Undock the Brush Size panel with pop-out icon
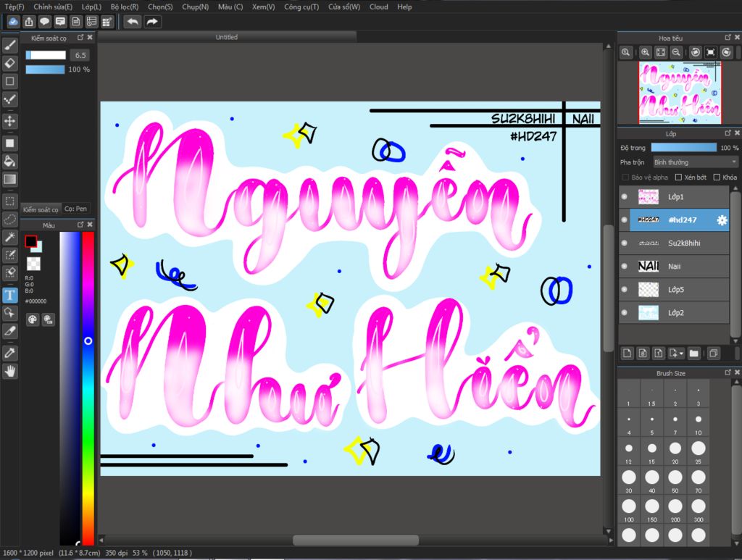The image size is (742, 560). click(728, 372)
